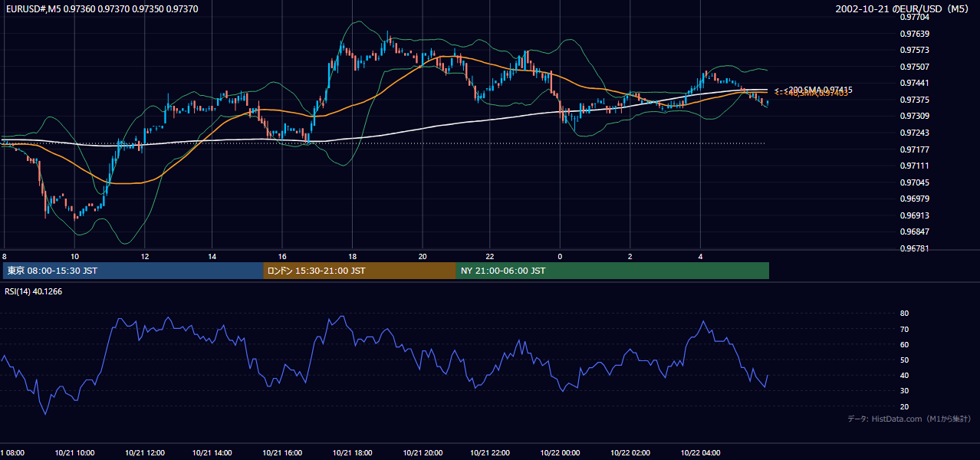
Task: Click hour label 14 under price chart
Action: (x=213, y=256)
